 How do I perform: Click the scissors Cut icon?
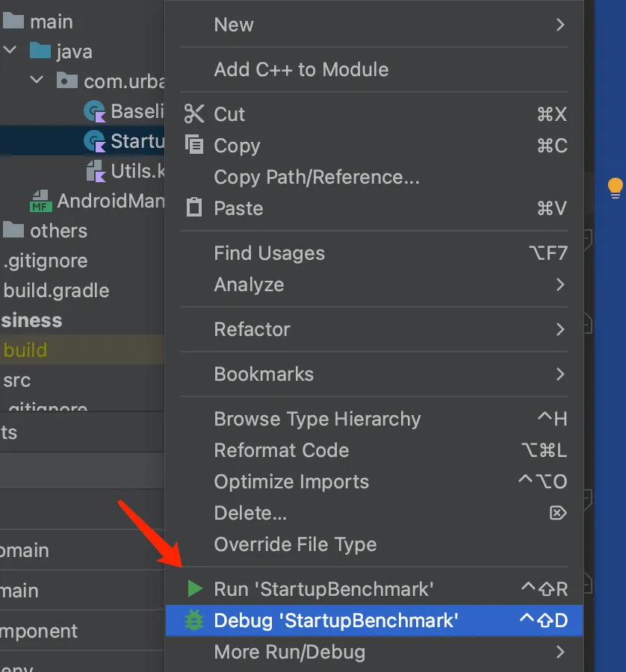(x=194, y=114)
